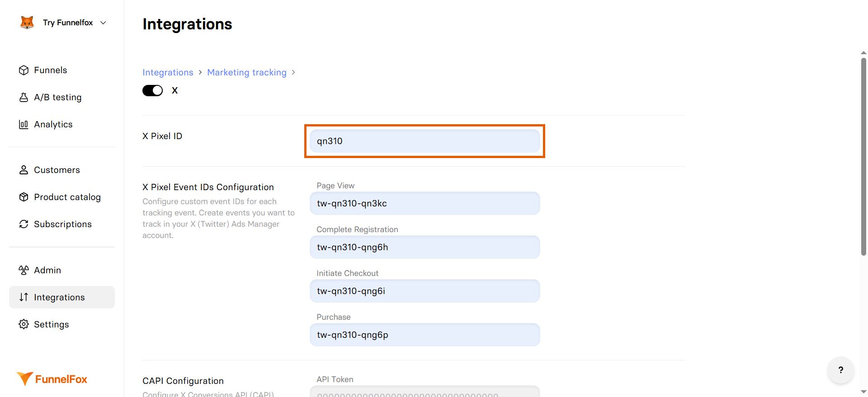Click the Customers person icon
This screenshot has width=868, height=397.
(24, 170)
